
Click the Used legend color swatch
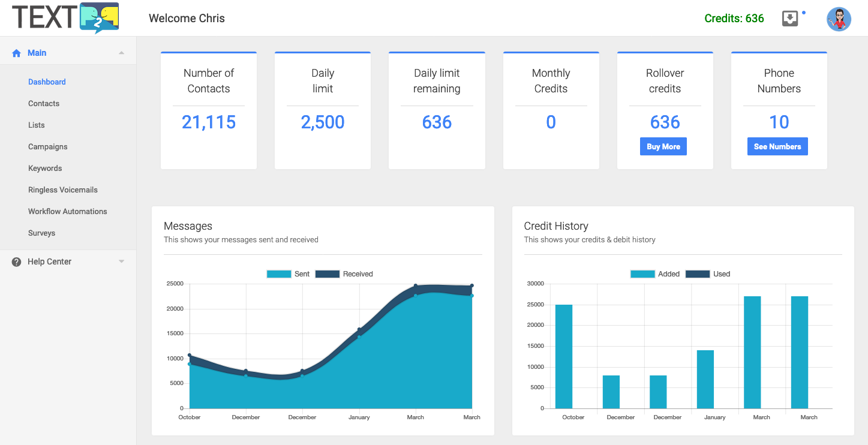coord(698,274)
